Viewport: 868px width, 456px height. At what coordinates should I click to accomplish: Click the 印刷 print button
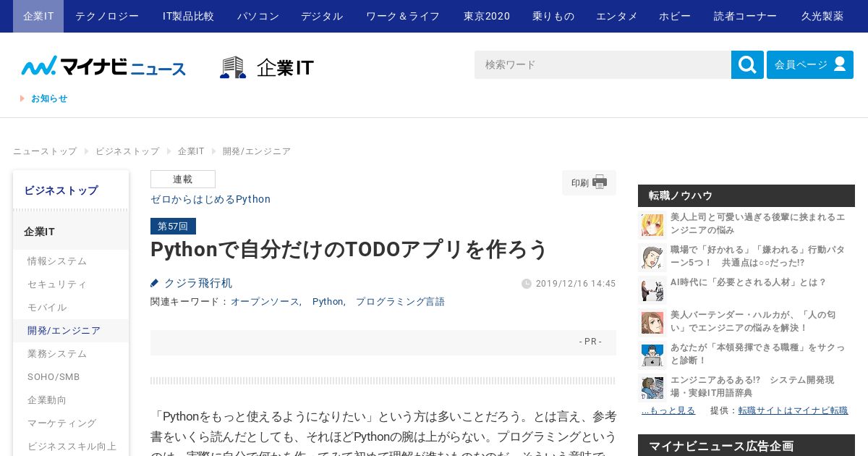coord(589,182)
